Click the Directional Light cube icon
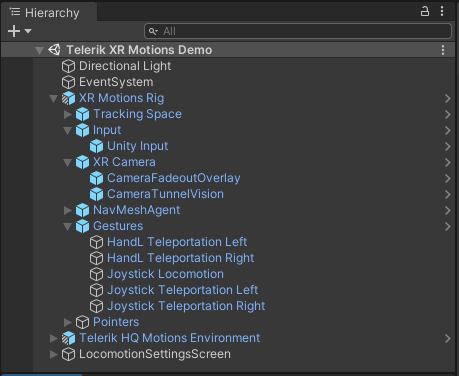Screen dimensions: 459x376 pyautogui.click(x=68, y=66)
